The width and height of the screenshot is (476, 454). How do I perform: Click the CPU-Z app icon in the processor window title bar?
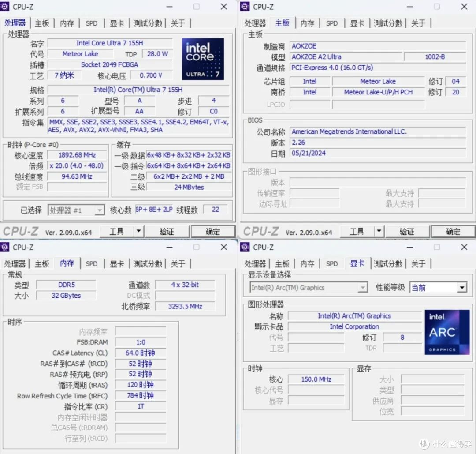[4, 6]
